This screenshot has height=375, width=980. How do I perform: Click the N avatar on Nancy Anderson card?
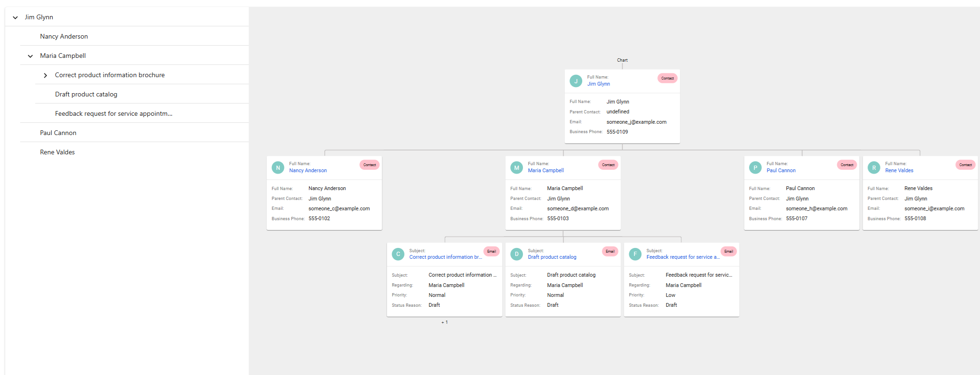pyautogui.click(x=278, y=168)
